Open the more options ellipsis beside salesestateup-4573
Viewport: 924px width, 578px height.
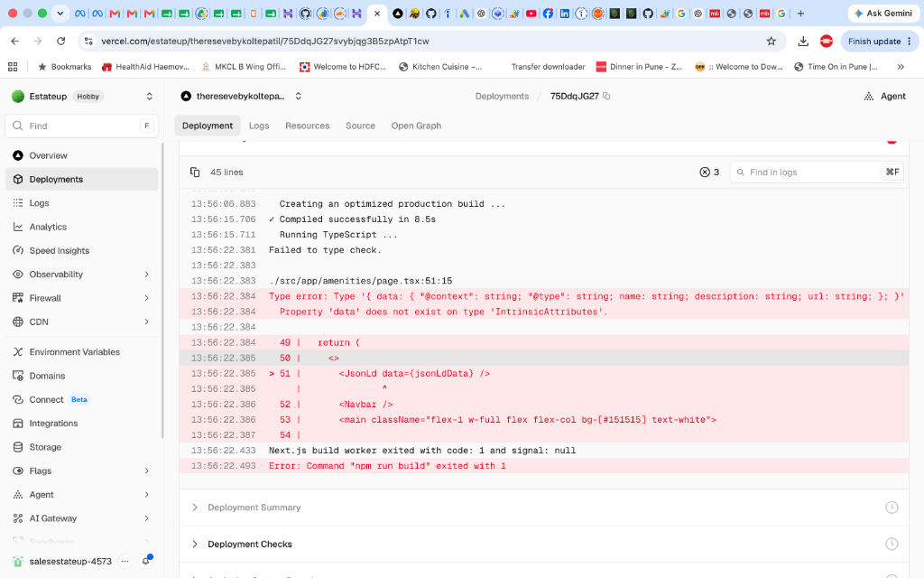click(125, 562)
